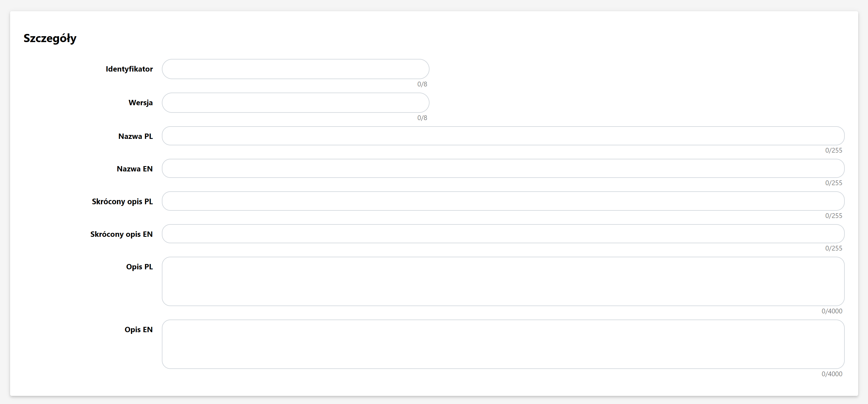
Task: Click the Opis PL label
Action: (x=139, y=267)
